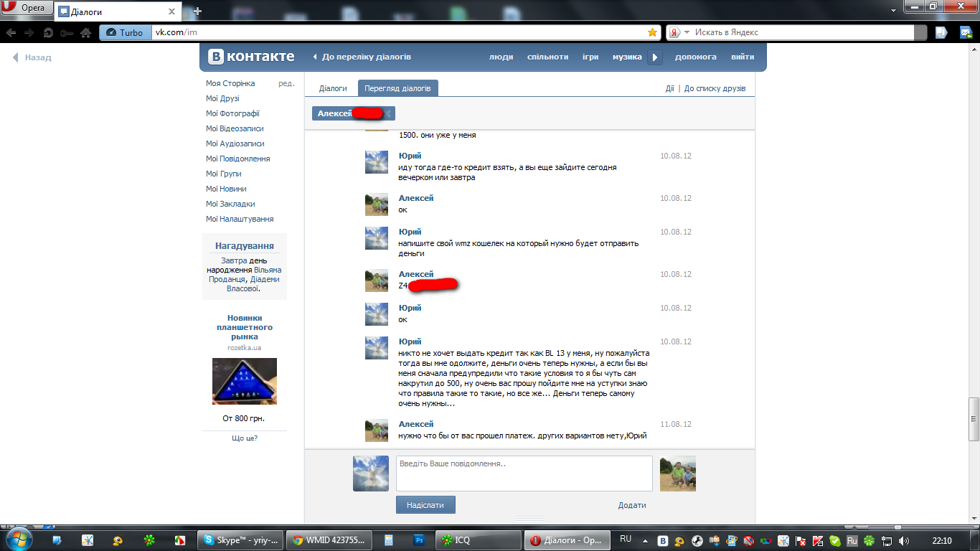This screenshot has height=551, width=980.
Task: Open Мої Повідомлення in sidebar
Action: 237,159
